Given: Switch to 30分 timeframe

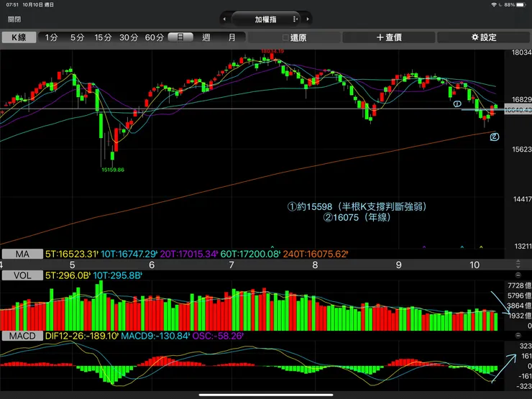Looking at the screenshot, I should click(x=129, y=37).
